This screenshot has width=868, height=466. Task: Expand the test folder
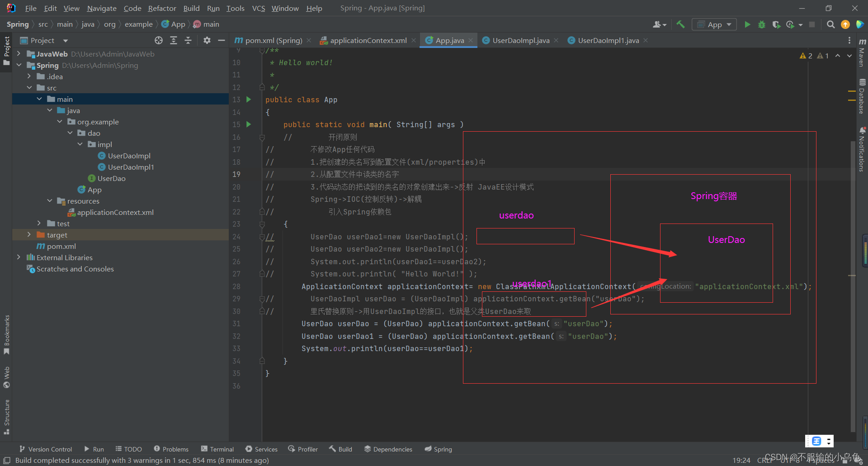click(39, 223)
